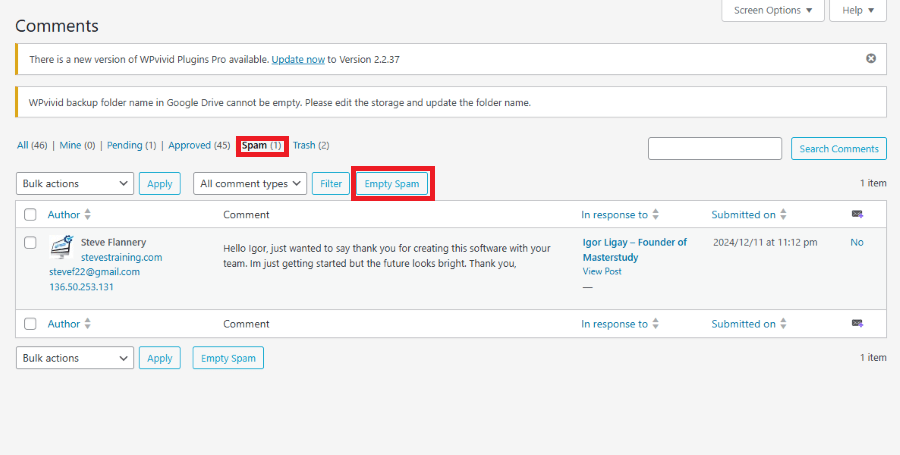The width and height of the screenshot is (900, 455).
Task: Sort by Author in the footer row
Action: coord(87,324)
